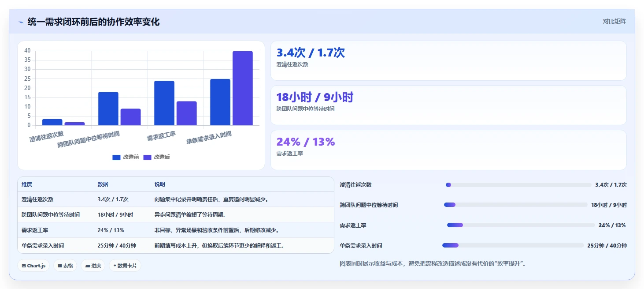The image size is (644, 289).
Task: Click the 数据 table column header
Action: (103, 184)
